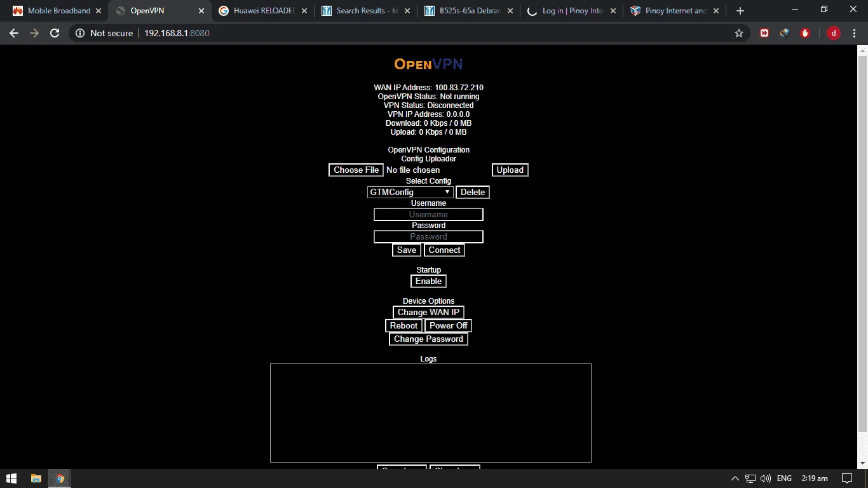Close the Mobile Broadband tab

tap(98, 11)
